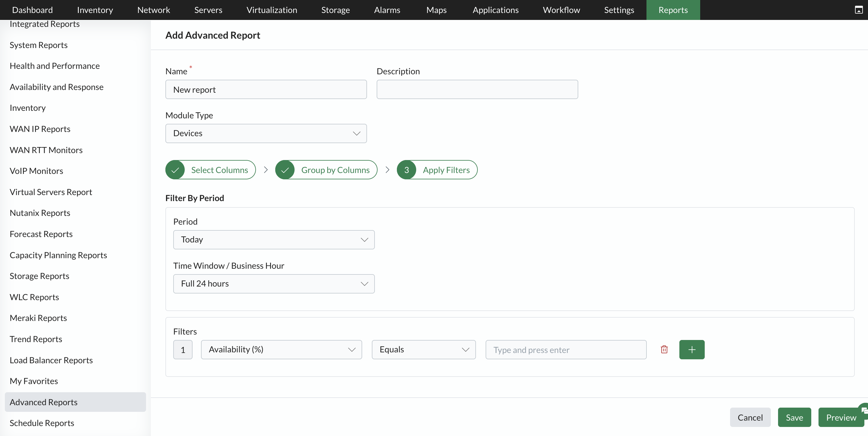Click the screen icon at top right of navbar
Image resolution: width=868 pixels, height=436 pixels.
[x=859, y=10]
